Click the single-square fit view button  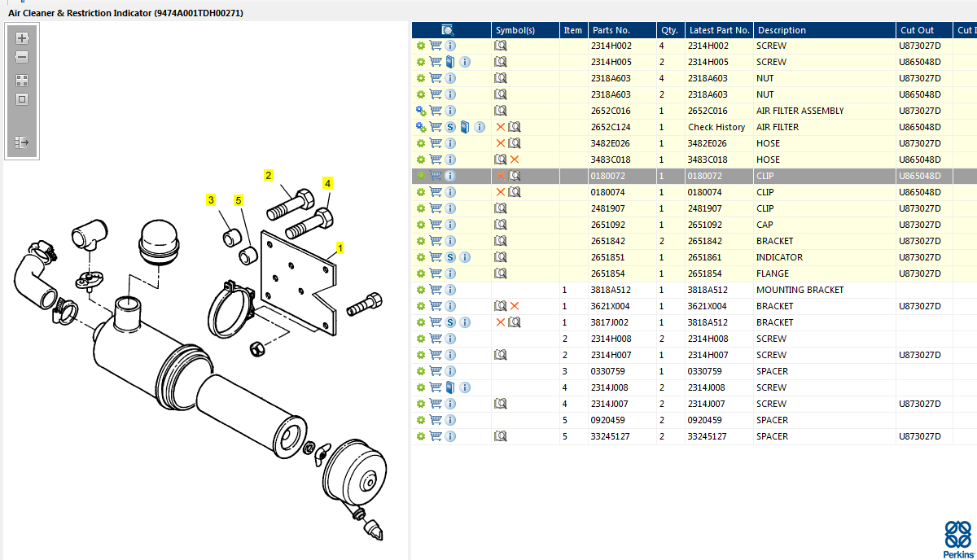22,99
